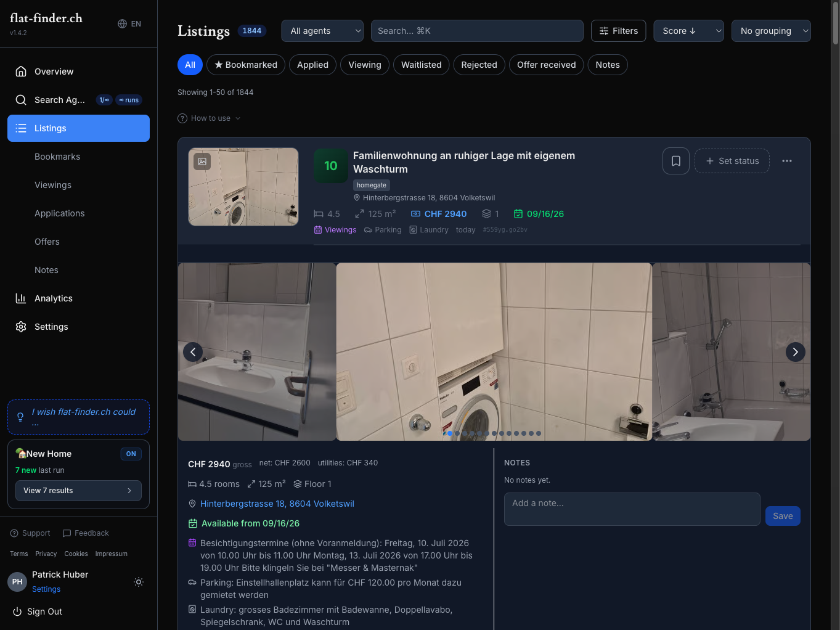Screen dimensions: 840x630
Task: Click the 09/16/26 availability date
Action: (539, 214)
